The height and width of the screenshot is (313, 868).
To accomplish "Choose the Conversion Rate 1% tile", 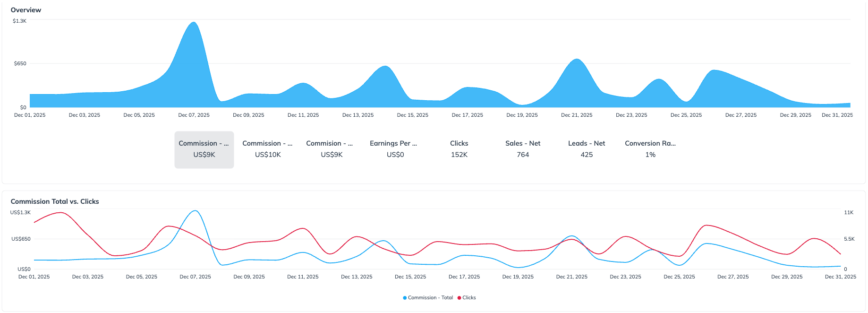I will click(650, 149).
